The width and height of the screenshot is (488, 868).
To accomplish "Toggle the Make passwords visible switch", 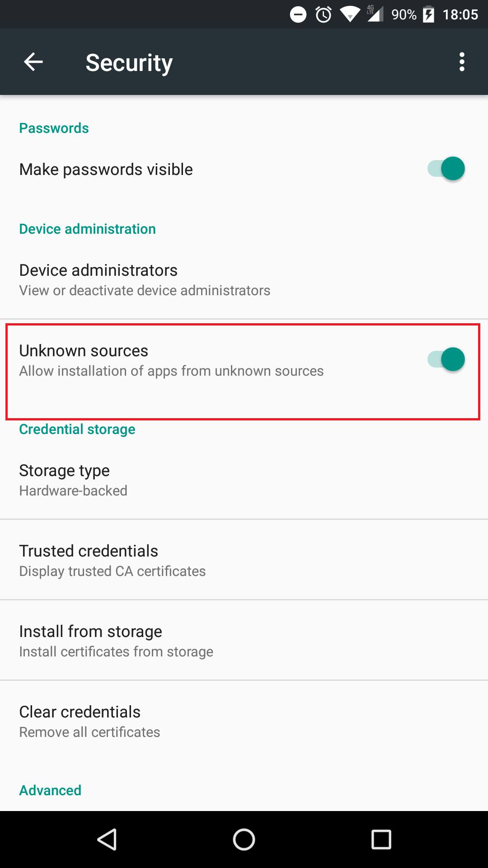I will 446,169.
